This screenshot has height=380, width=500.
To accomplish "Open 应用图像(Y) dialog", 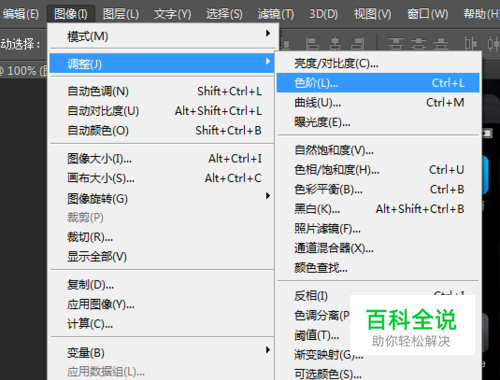I will pyautogui.click(x=162, y=304).
